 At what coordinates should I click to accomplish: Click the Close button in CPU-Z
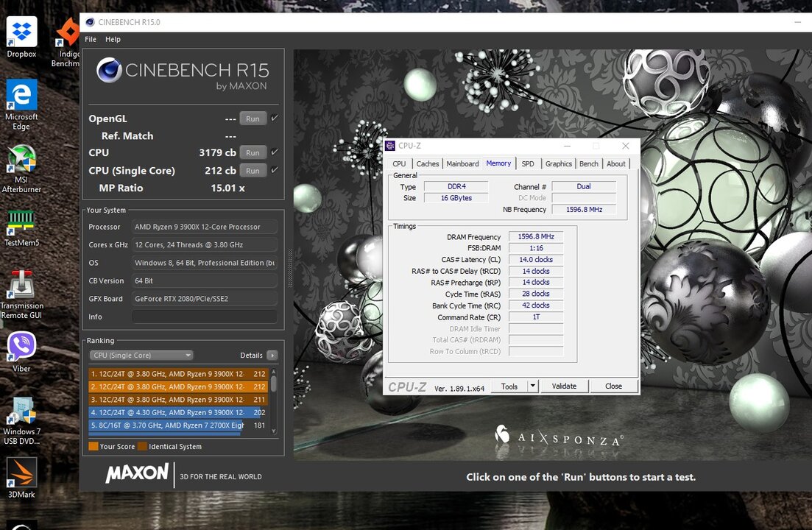[614, 386]
